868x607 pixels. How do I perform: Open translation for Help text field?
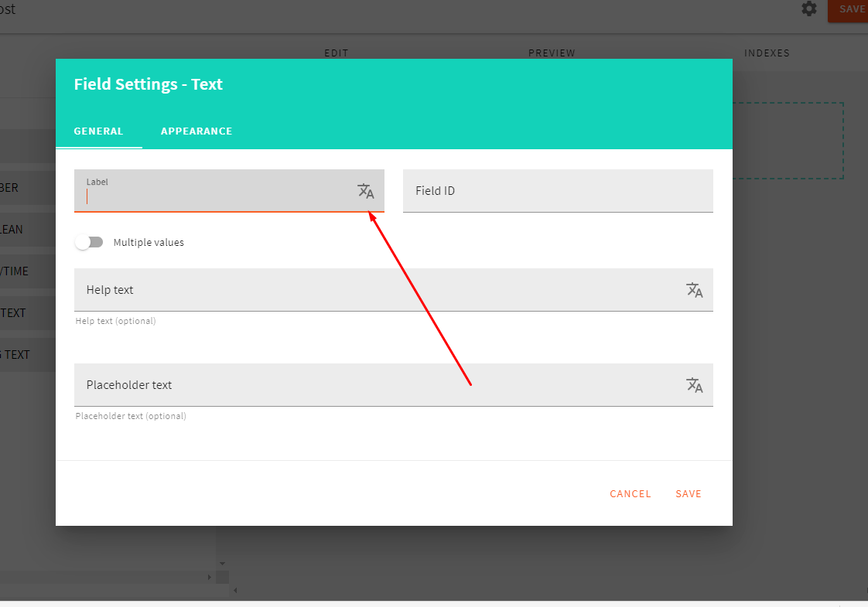[x=694, y=290]
